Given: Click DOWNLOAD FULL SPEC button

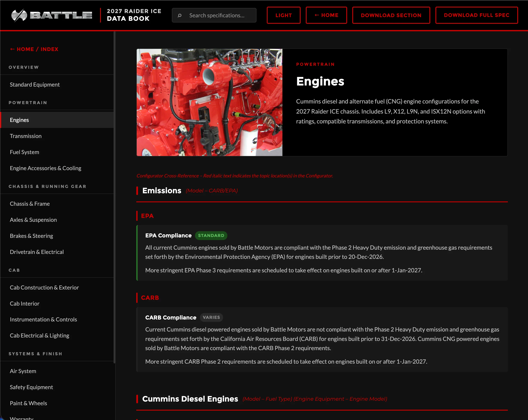Looking at the screenshot, I should (477, 15).
